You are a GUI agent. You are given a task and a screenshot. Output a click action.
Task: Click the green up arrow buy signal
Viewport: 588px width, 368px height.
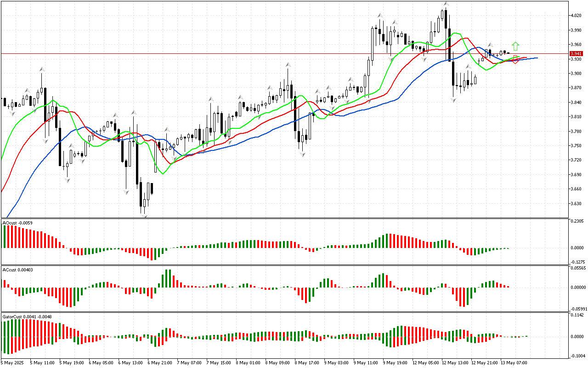coord(515,46)
